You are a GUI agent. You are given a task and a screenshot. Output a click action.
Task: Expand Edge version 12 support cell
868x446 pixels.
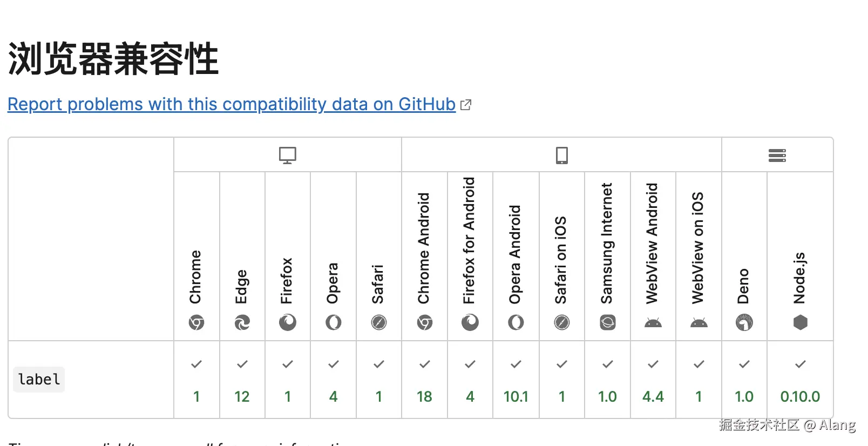click(242, 380)
